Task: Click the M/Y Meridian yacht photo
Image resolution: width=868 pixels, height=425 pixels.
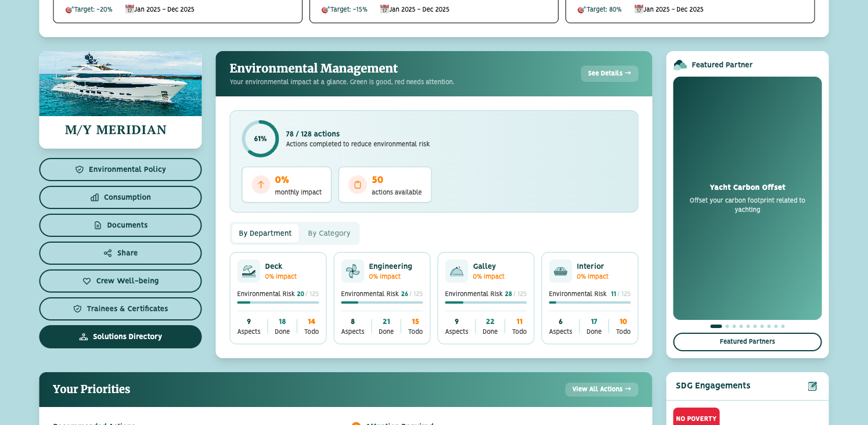Action: [x=120, y=84]
